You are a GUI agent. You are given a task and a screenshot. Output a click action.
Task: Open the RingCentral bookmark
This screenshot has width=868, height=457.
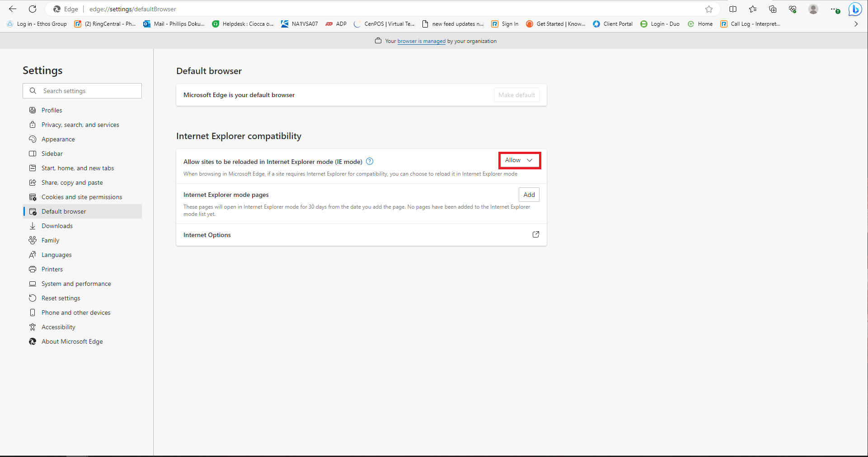pos(105,24)
